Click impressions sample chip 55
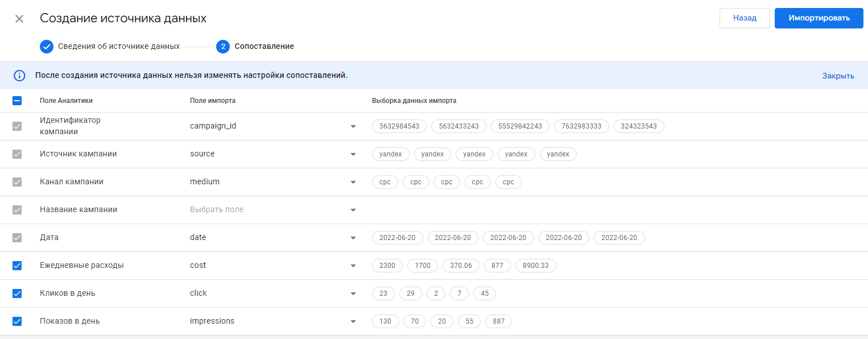 point(469,321)
